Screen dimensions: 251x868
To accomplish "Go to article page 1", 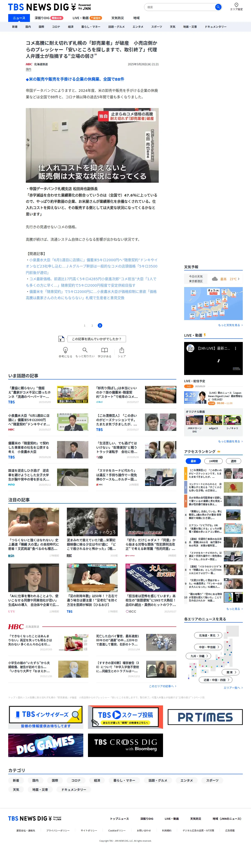I will (85, 326).
